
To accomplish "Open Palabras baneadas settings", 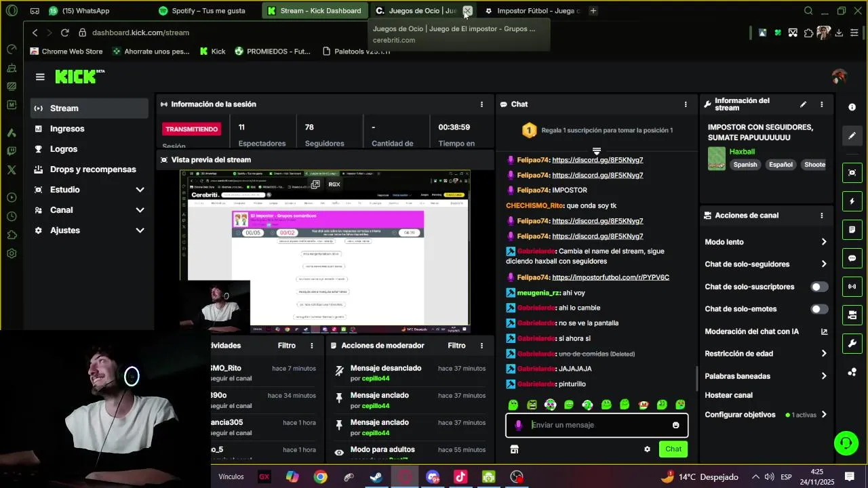I will pyautogui.click(x=766, y=376).
